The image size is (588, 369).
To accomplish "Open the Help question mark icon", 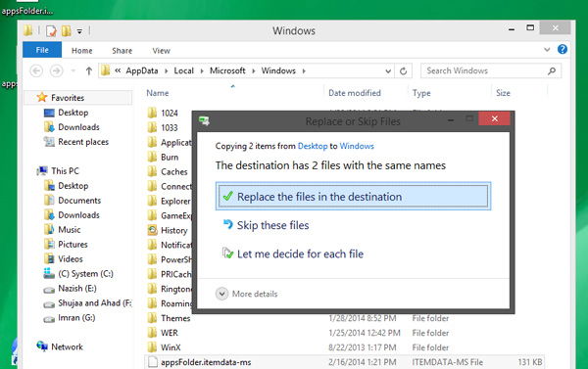I will click(563, 49).
